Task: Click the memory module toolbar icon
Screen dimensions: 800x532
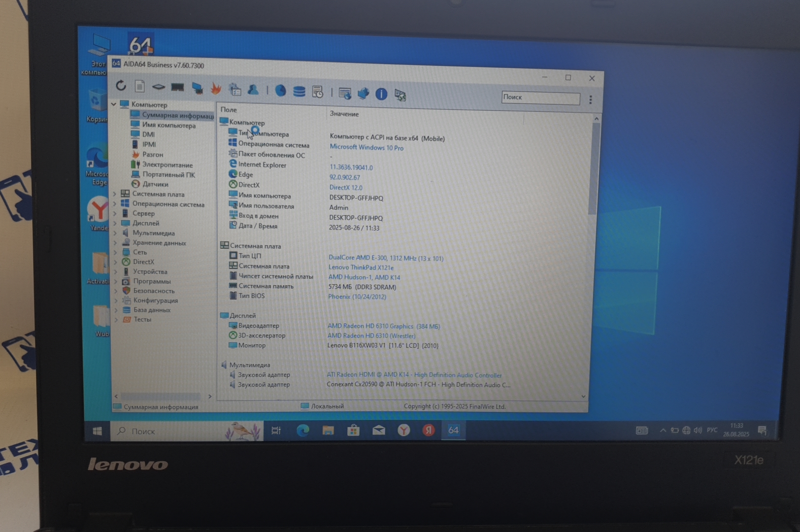Action: (x=177, y=88)
